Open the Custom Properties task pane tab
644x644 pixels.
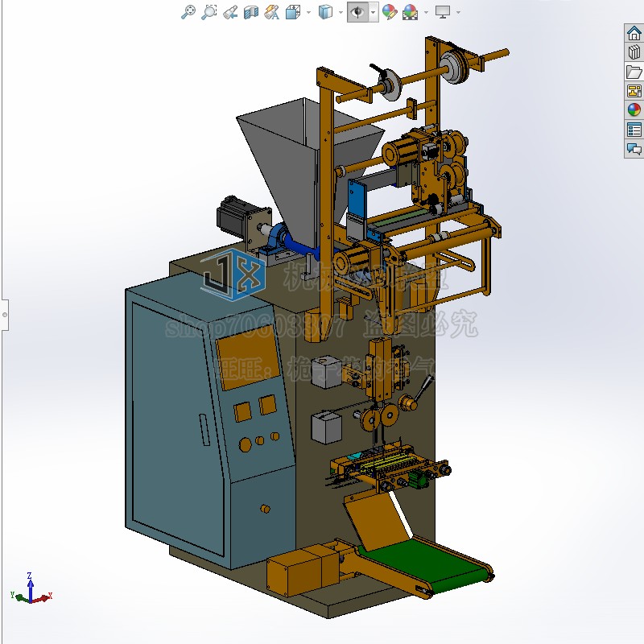[634, 130]
